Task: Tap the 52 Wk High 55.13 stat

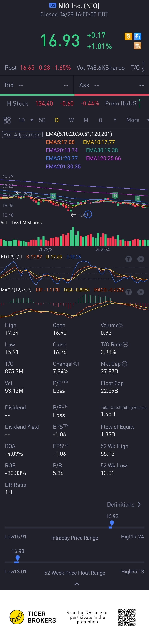Action: coord(115,450)
